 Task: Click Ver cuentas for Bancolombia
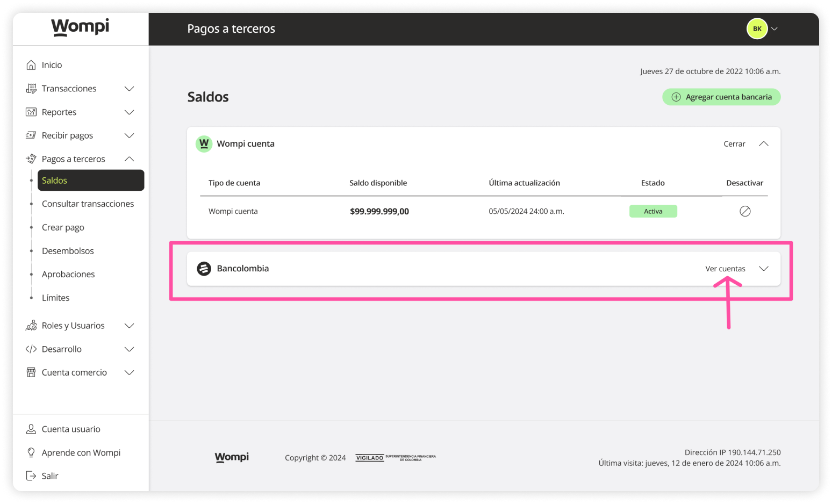coord(725,269)
